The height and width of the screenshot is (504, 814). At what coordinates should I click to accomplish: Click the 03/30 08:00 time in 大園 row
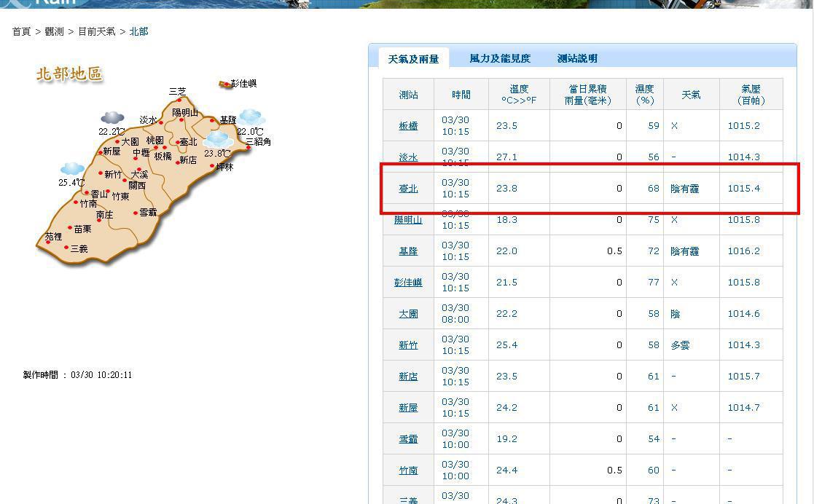point(455,313)
